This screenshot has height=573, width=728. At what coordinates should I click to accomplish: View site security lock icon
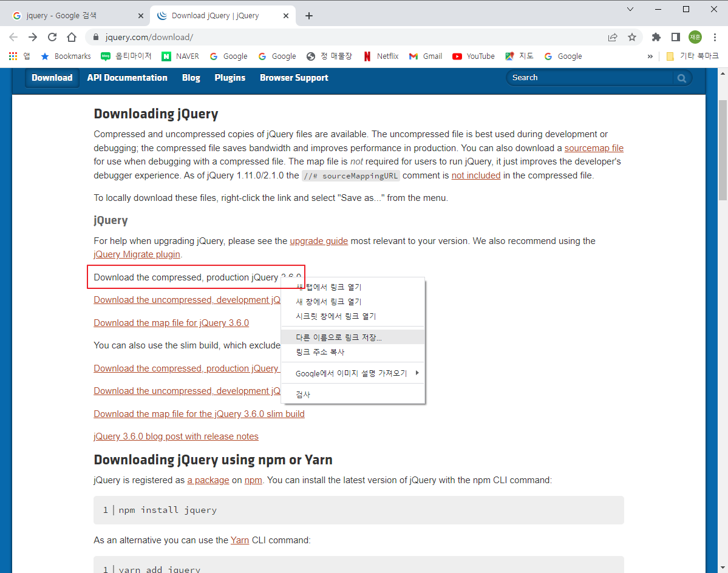(96, 37)
